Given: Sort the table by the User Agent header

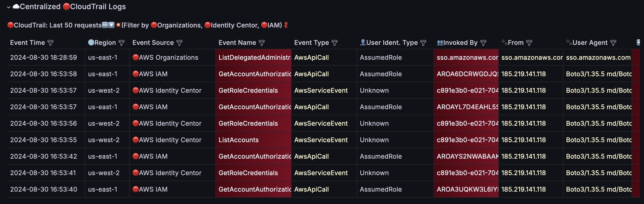Looking at the screenshot, I should (x=587, y=43).
